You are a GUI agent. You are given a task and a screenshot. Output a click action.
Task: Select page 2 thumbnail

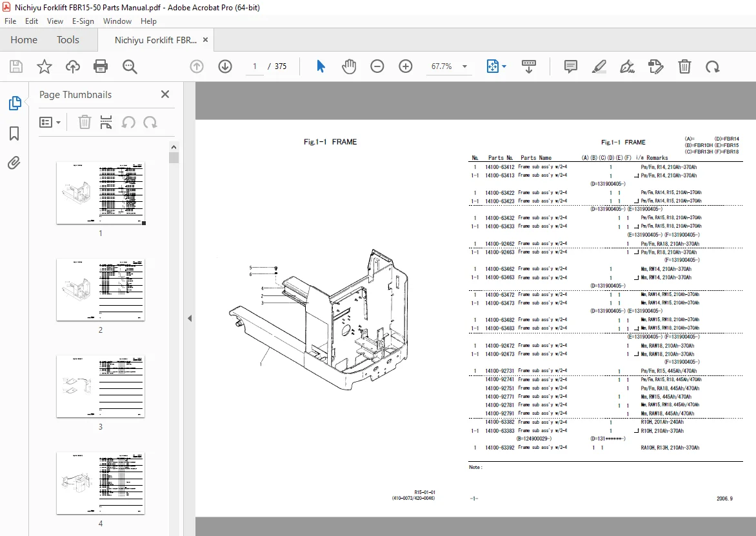click(x=101, y=290)
